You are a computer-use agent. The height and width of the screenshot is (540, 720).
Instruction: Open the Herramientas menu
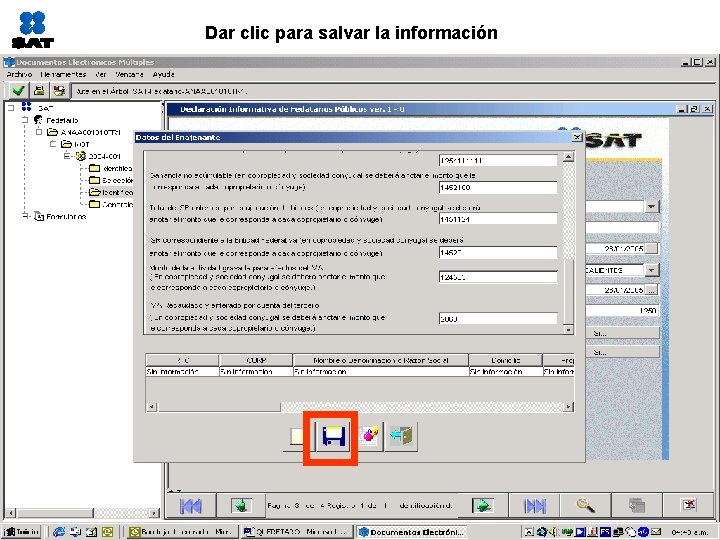[63, 74]
